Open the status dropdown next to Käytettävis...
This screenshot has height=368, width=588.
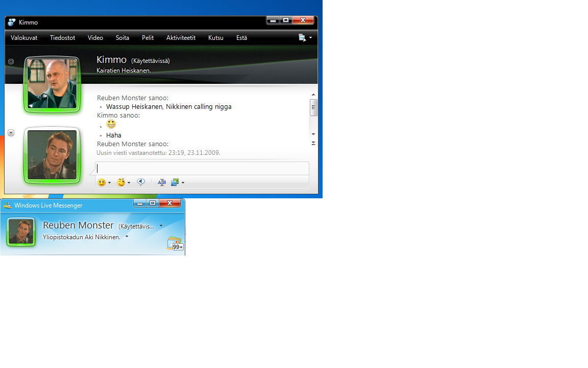161,226
